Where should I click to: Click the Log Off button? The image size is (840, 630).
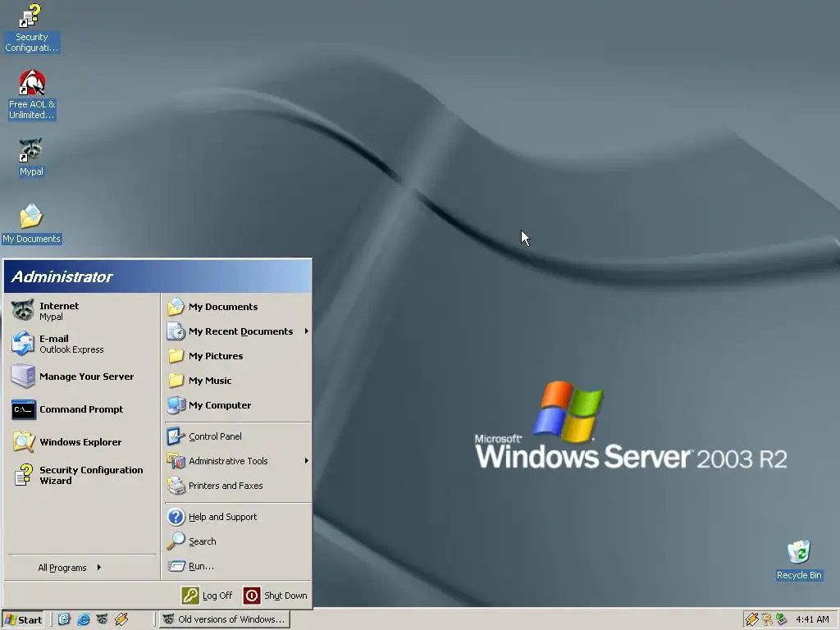pyautogui.click(x=208, y=596)
